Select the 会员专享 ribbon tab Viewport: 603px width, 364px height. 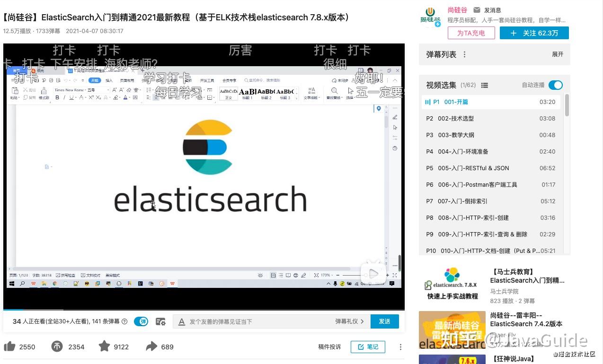tap(229, 80)
